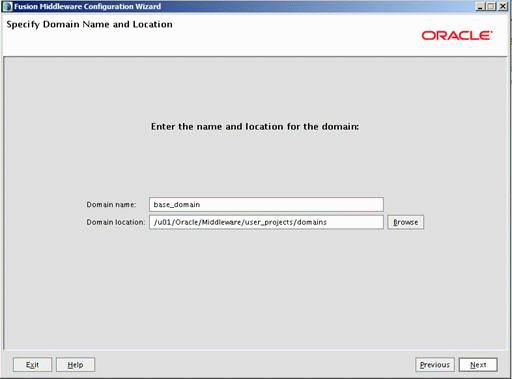This screenshot has width=512, height=379.
Task: Exit the Configuration Wizard
Action: point(32,365)
